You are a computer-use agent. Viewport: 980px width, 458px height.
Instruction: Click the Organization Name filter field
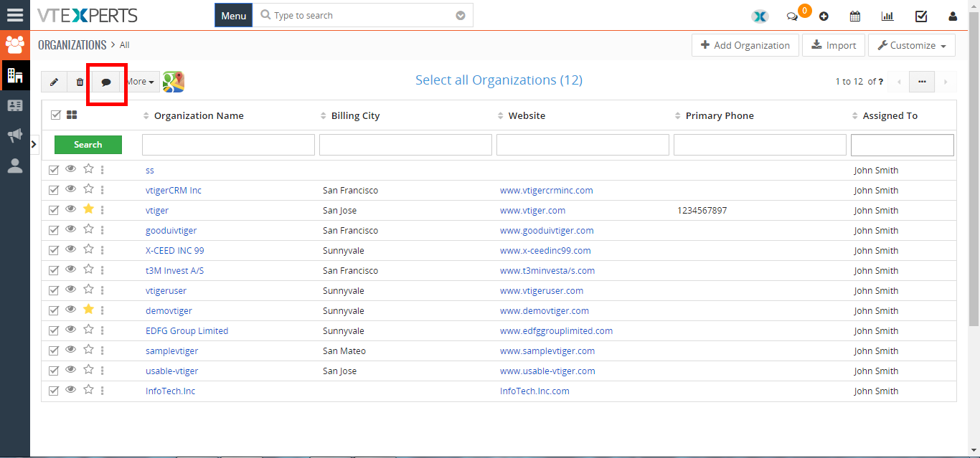click(x=228, y=145)
